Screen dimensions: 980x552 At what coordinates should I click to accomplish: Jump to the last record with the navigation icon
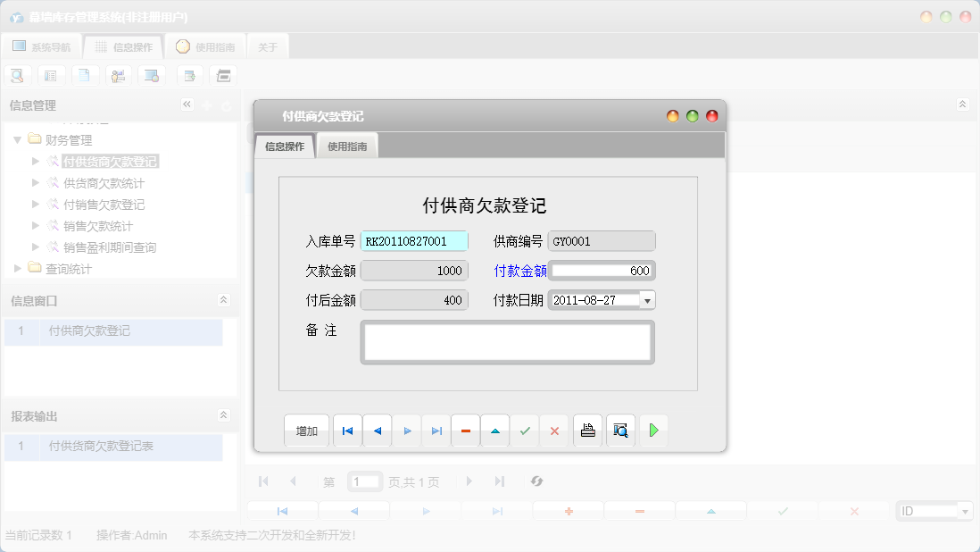pyautogui.click(x=436, y=430)
